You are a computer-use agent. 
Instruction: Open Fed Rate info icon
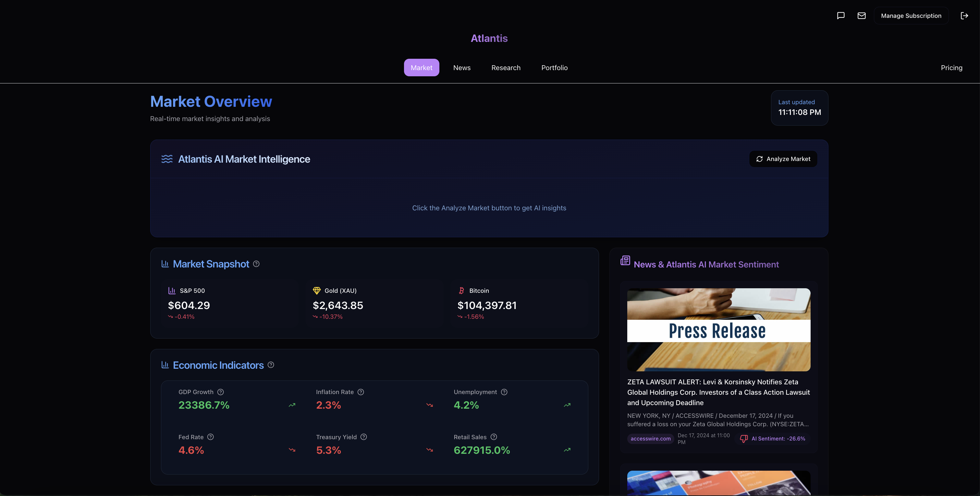tap(210, 437)
